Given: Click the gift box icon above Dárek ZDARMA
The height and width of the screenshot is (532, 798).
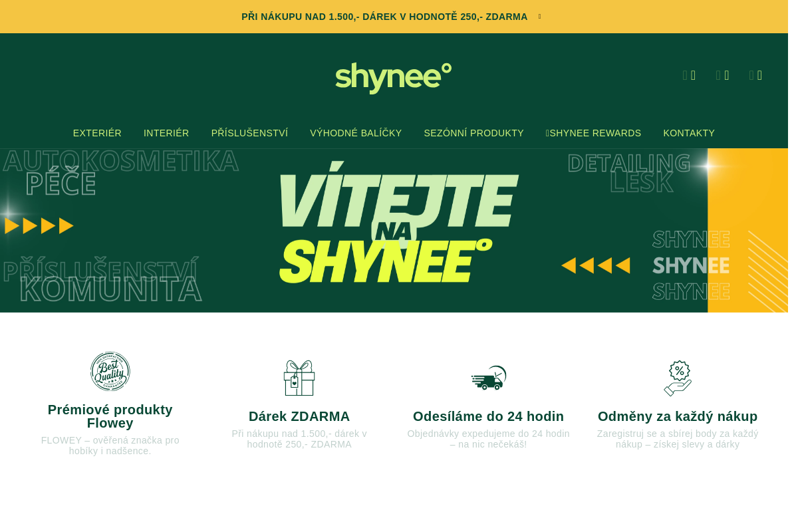Looking at the screenshot, I should [299, 378].
